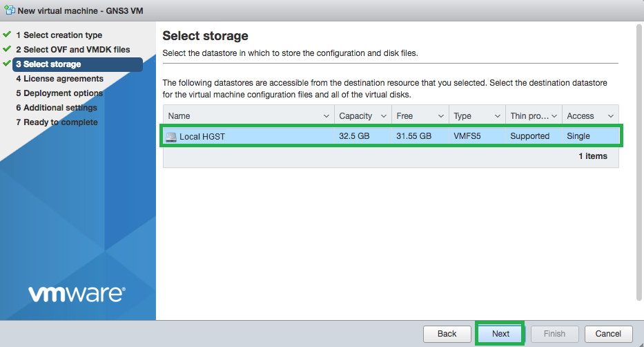Open the Name column dropdown arrow

point(326,116)
